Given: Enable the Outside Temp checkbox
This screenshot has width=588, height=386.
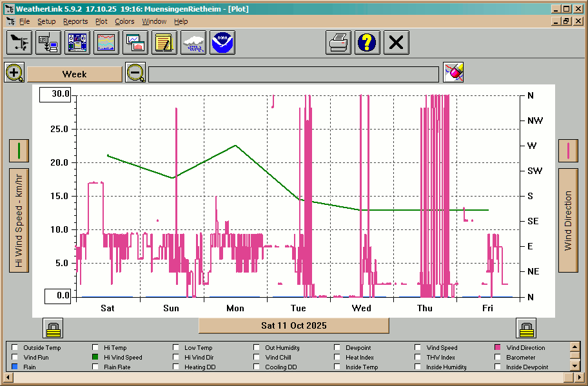Looking at the screenshot, I should coord(15,348).
